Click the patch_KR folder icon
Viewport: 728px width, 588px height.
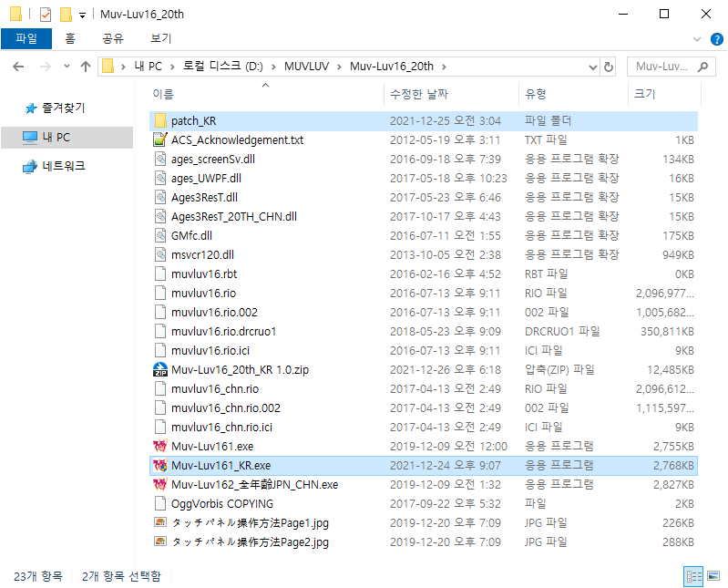[x=160, y=120]
